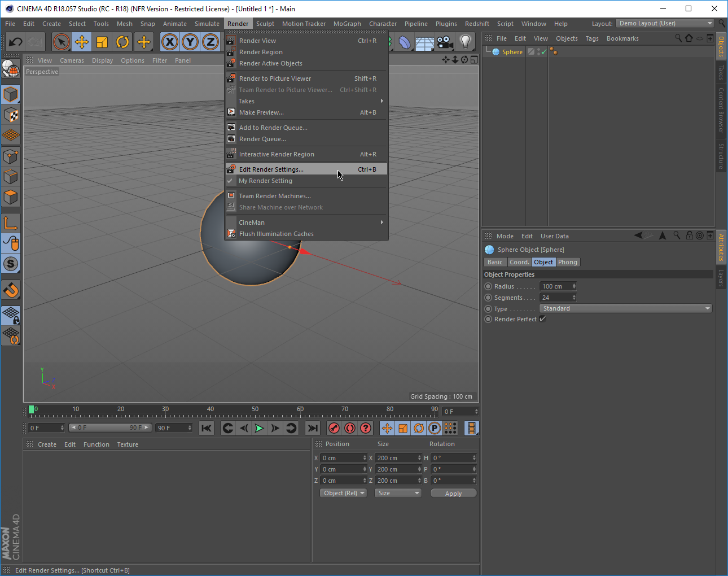
Task: Open Cameras viewport menu
Action: pyautogui.click(x=72, y=60)
